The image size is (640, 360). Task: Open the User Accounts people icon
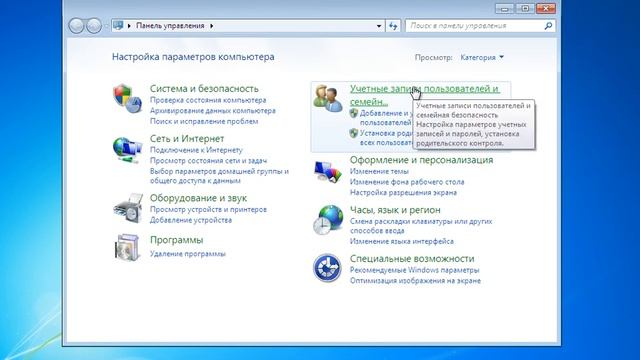pyautogui.click(x=328, y=98)
